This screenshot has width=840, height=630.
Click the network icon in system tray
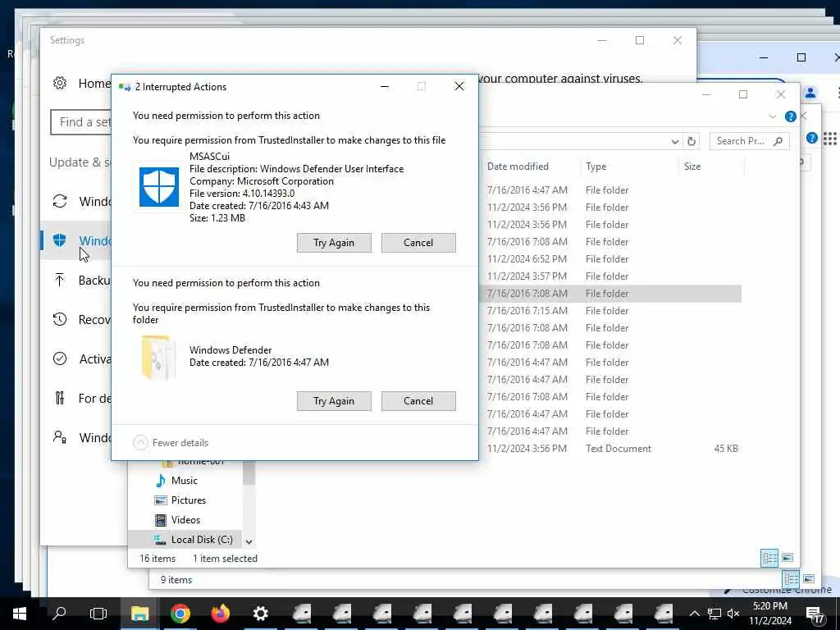[x=714, y=614]
